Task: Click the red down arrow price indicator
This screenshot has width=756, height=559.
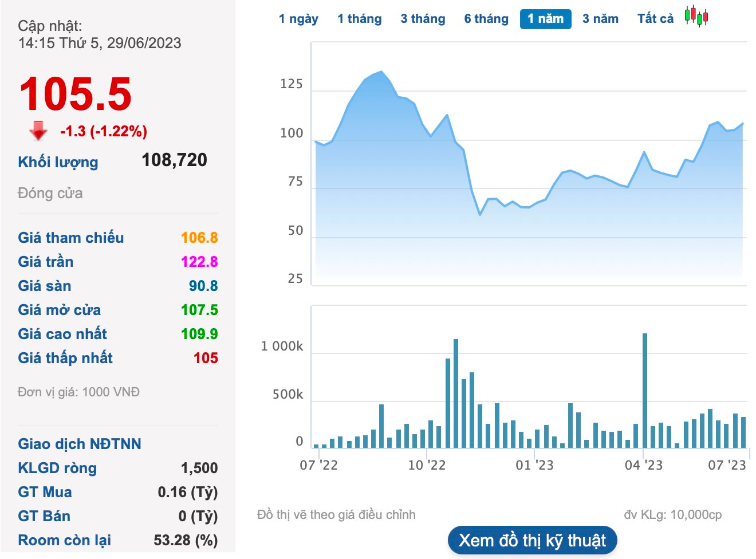Action: click(x=38, y=131)
